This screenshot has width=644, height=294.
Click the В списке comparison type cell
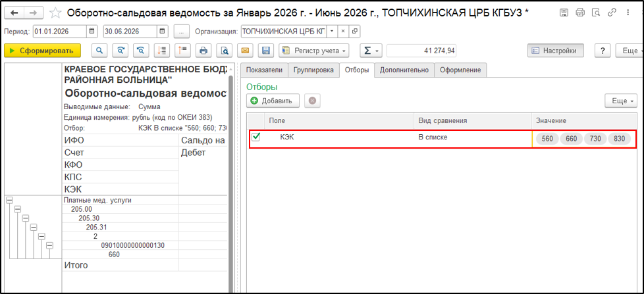click(472, 139)
